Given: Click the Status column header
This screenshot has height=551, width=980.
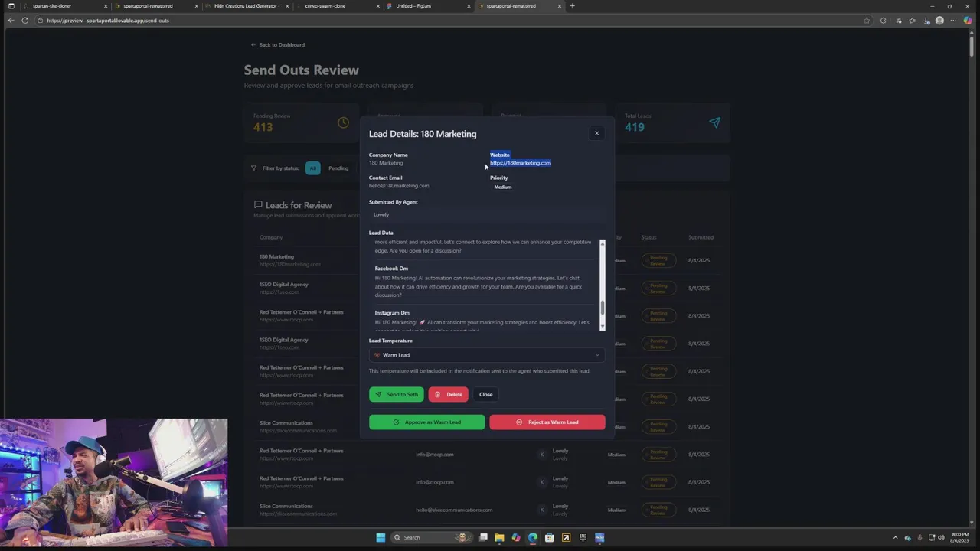Looking at the screenshot, I should [648, 237].
